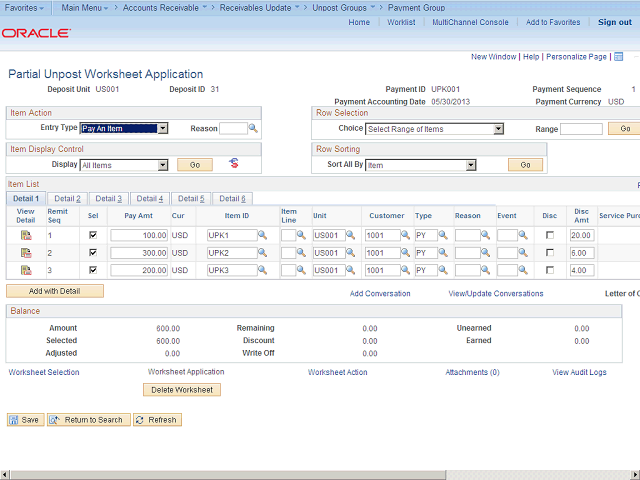Click View Detail icon for remit sequence 3

coord(26,270)
